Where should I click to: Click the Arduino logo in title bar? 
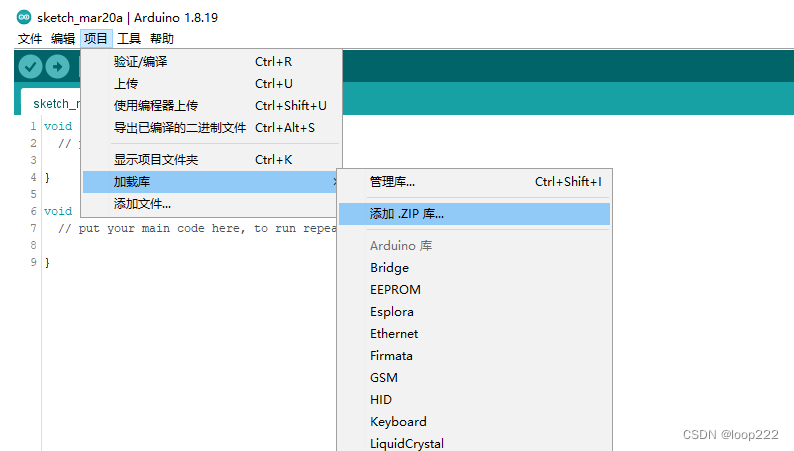pyautogui.click(x=24, y=17)
